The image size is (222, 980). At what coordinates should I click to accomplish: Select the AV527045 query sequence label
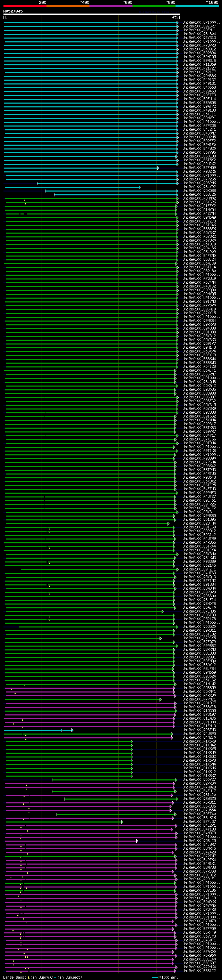13,11
